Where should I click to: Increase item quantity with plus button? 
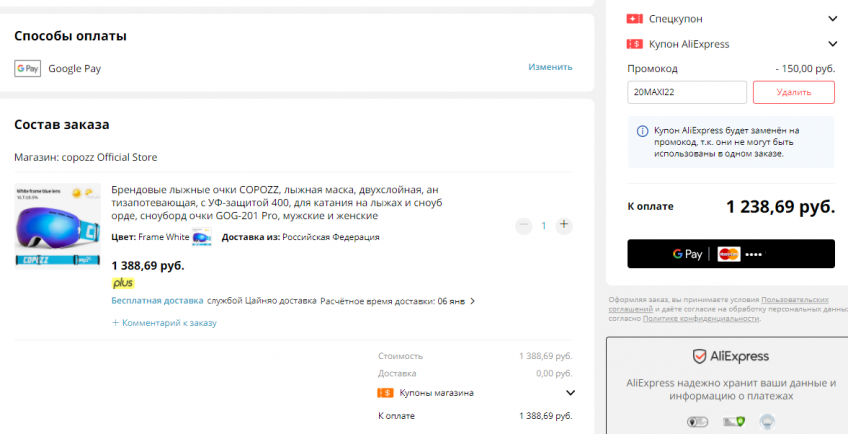(x=564, y=225)
